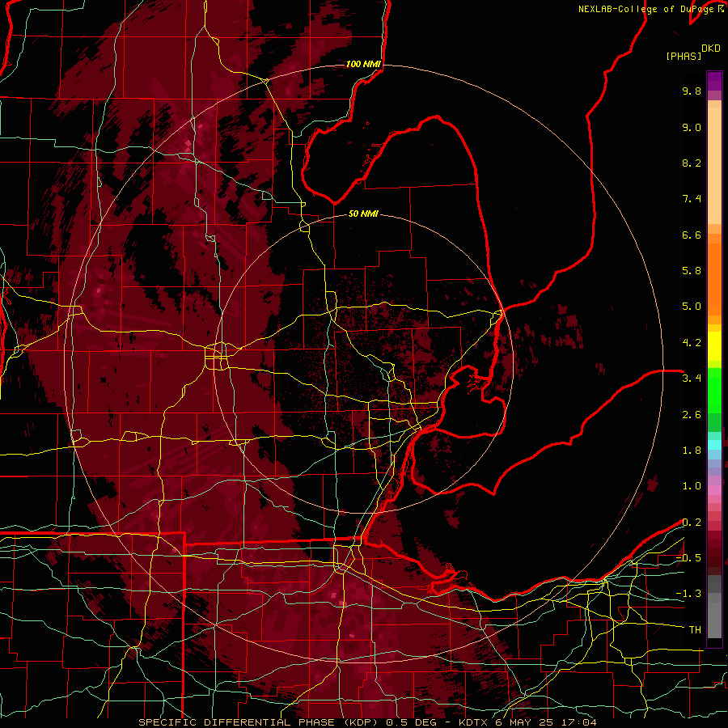Click the 9.0 scale value
This screenshot has height=728, width=728.
(x=692, y=127)
